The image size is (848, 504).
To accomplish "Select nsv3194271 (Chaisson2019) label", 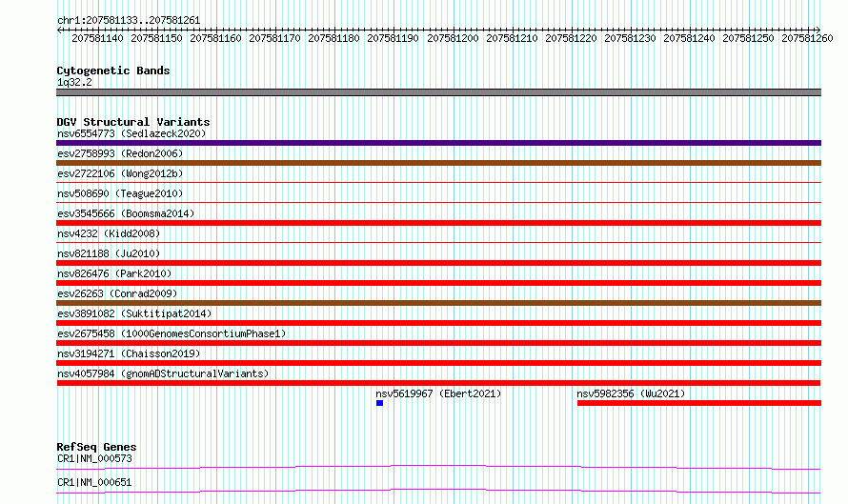I will pyautogui.click(x=129, y=353).
